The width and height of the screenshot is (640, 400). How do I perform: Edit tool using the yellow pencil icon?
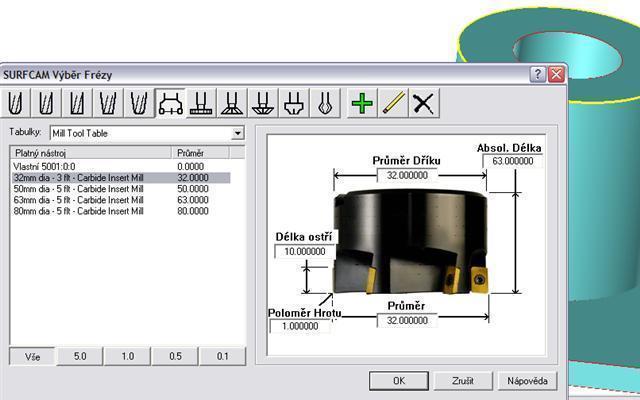393,103
